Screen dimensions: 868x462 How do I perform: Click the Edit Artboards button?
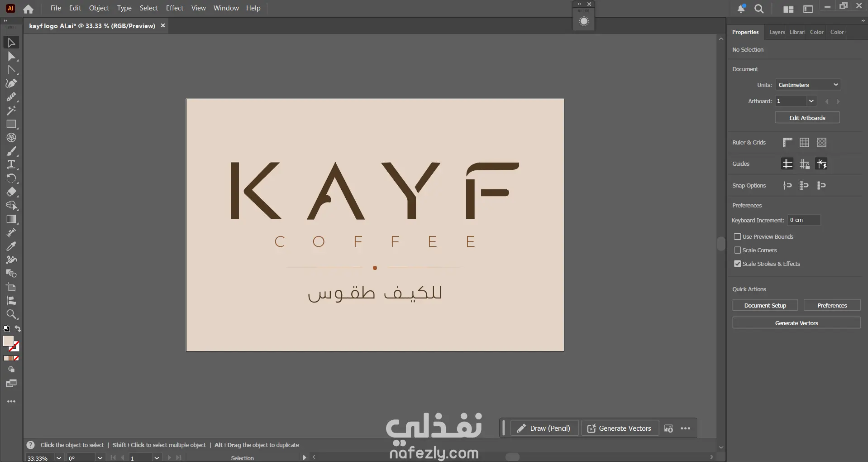coord(807,118)
